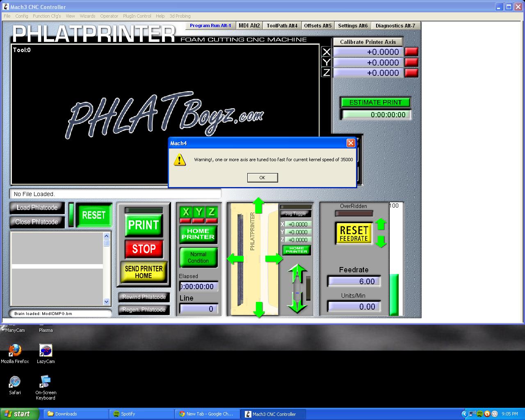Decrease feedrate with green down arrow
The width and height of the screenshot is (525, 420).
pyautogui.click(x=381, y=241)
